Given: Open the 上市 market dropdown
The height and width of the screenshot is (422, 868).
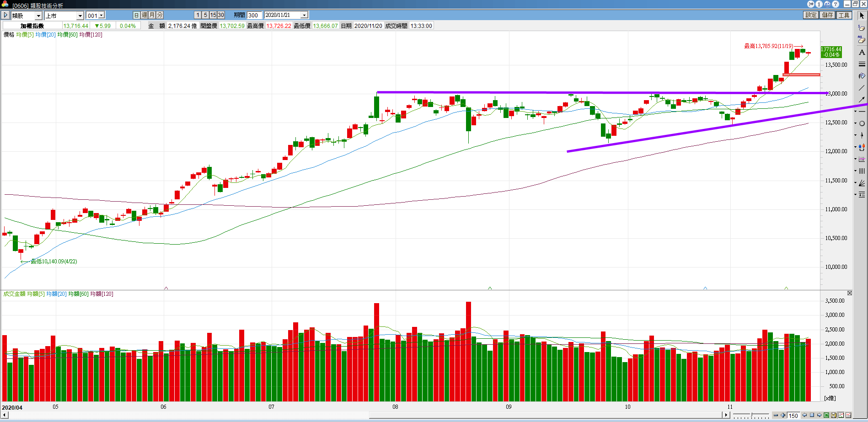Looking at the screenshot, I should 80,16.
